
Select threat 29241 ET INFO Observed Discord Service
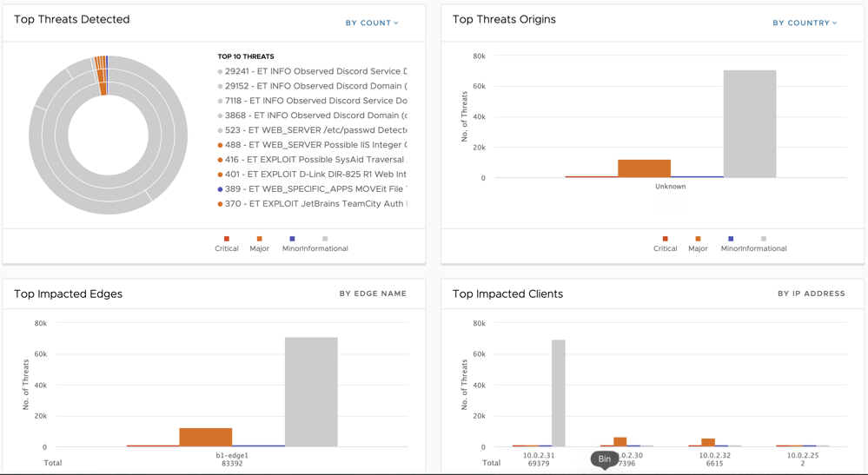(x=312, y=71)
